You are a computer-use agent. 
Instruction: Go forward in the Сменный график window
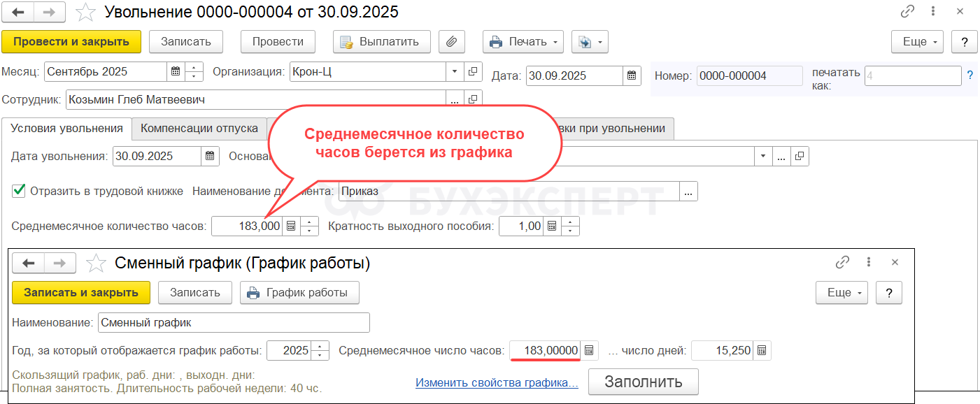click(60, 263)
